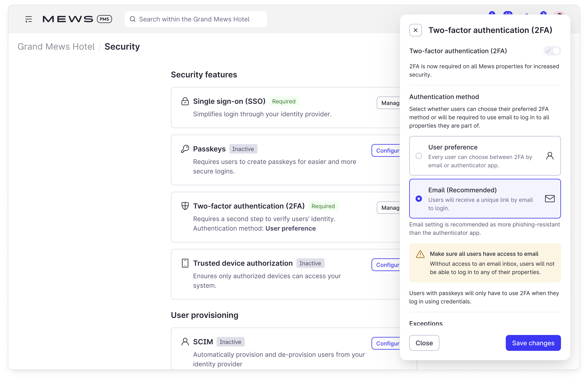The image size is (588, 381).
Task: Open Grand Mews Hotel breadcrumb
Action: click(56, 46)
